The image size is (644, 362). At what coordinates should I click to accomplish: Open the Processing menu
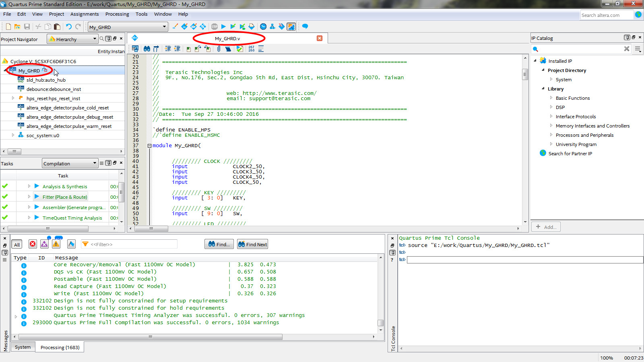point(117,14)
